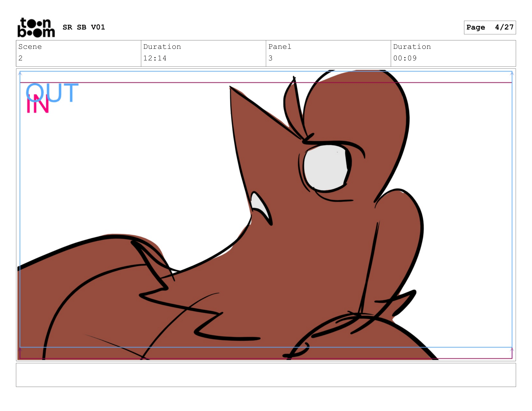Click bottom-left pink camera frame arrow
The image size is (532, 411).
point(20,350)
